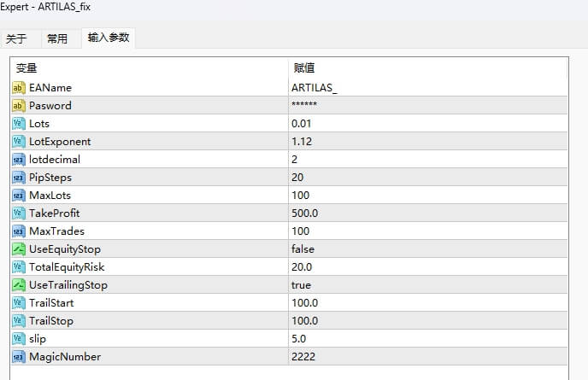Click the 赋值 column header
The image size is (588, 380).
[304, 67]
